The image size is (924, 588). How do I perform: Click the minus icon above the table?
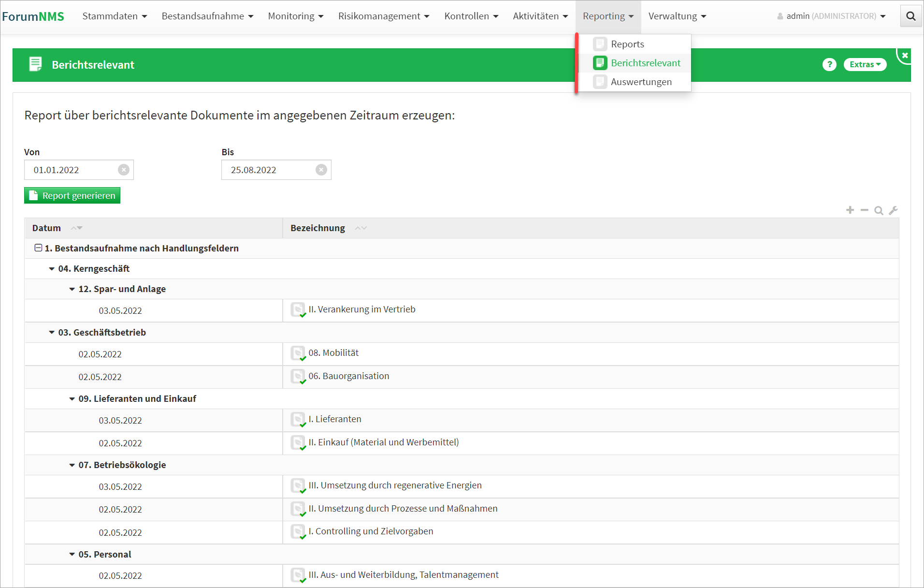pyautogui.click(x=865, y=210)
